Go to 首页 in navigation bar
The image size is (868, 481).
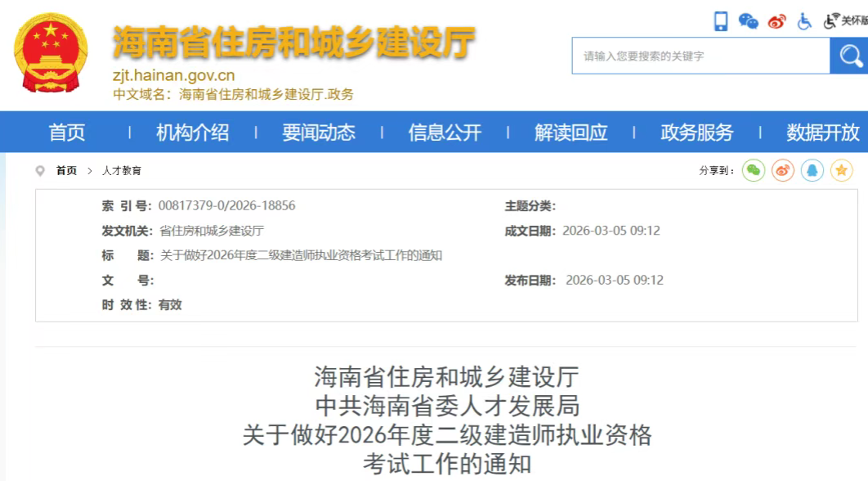click(x=67, y=133)
